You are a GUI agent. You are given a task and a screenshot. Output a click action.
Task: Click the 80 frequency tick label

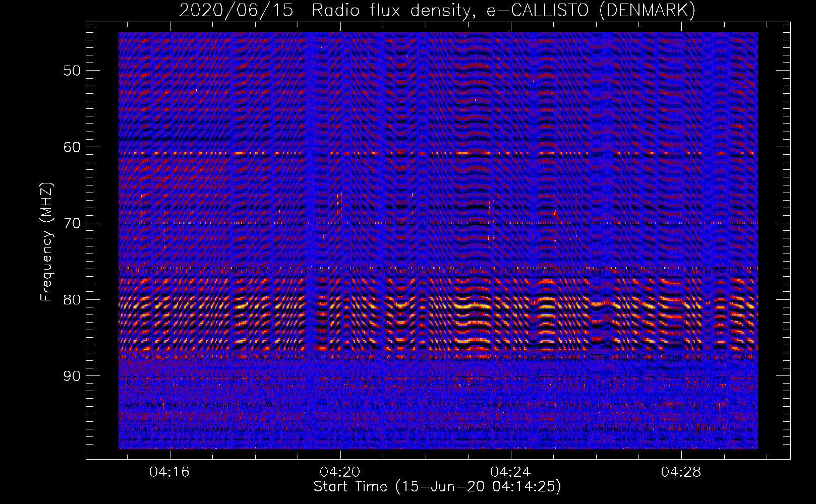click(x=72, y=300)
